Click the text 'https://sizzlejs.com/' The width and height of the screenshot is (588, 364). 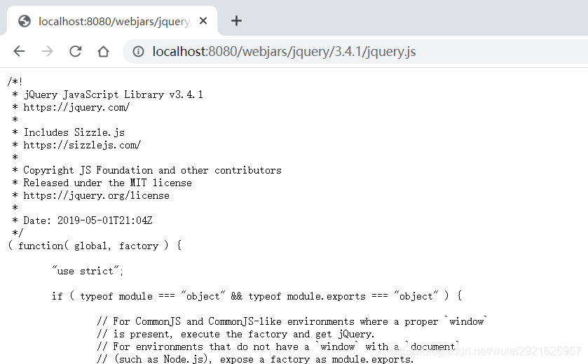pos(82,145)
